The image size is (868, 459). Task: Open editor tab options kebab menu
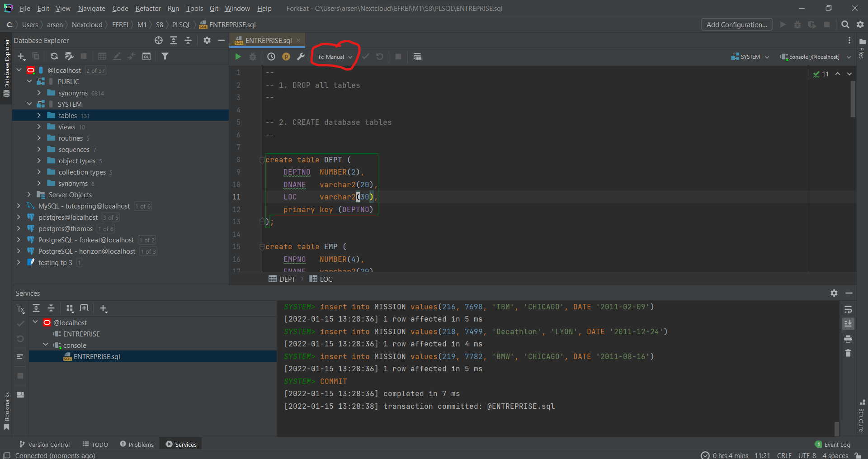coord(849,40)
